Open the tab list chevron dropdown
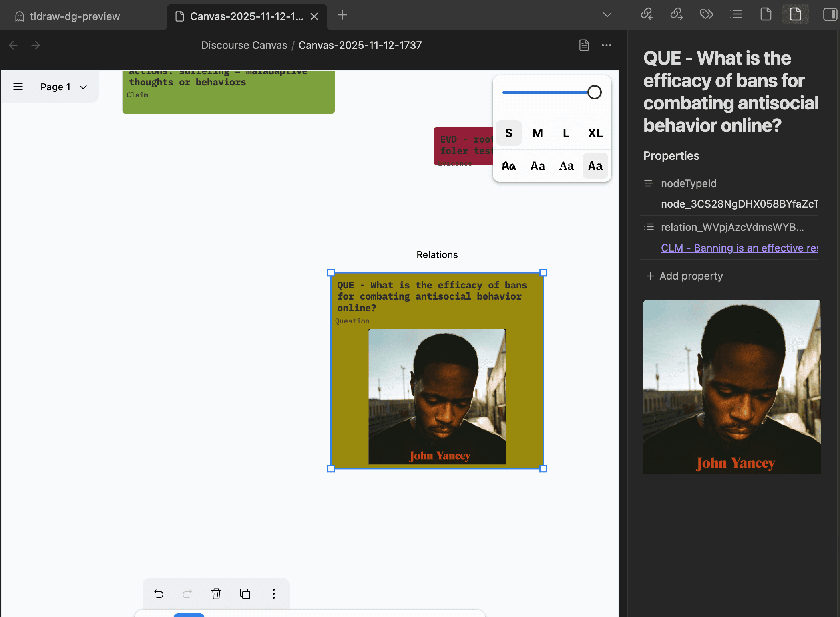Screen dimensions: 840x617 coord(607,15)
